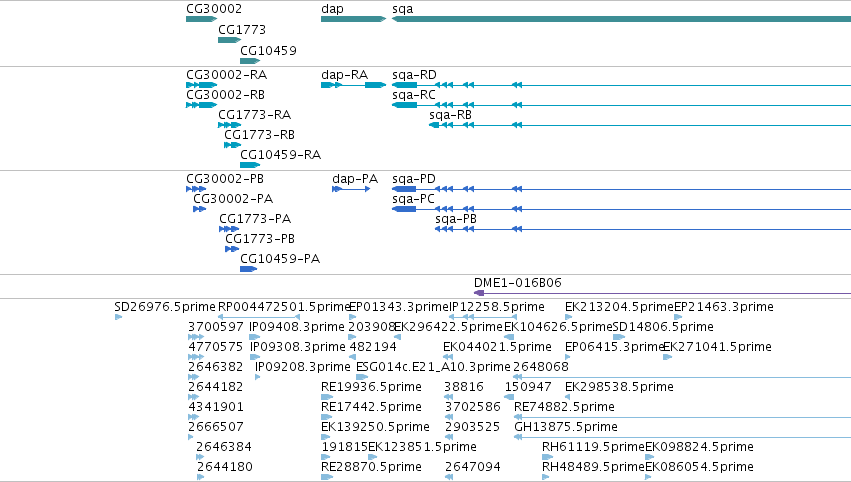The width and height of the screenshot is (851, 482).
Task: Click EST RE19936.5prime
Action: coord(371,387)
